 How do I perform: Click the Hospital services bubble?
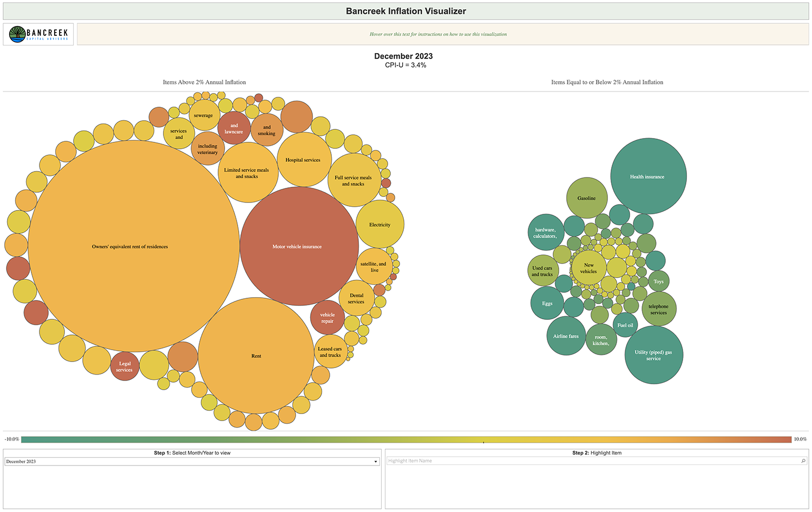click(304, 159)
